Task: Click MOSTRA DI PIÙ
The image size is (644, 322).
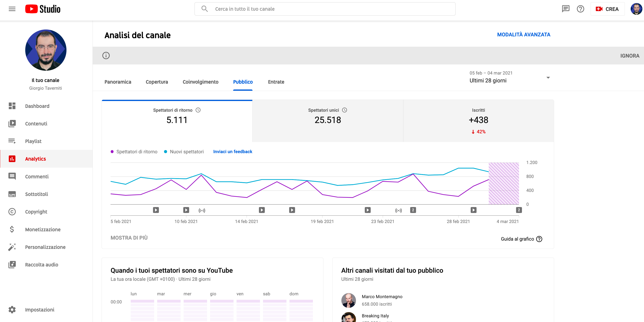Action: (129, 238)
